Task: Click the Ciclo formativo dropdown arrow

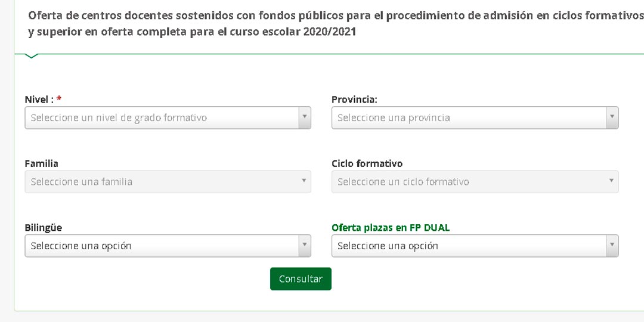Action: pos(612,181)
